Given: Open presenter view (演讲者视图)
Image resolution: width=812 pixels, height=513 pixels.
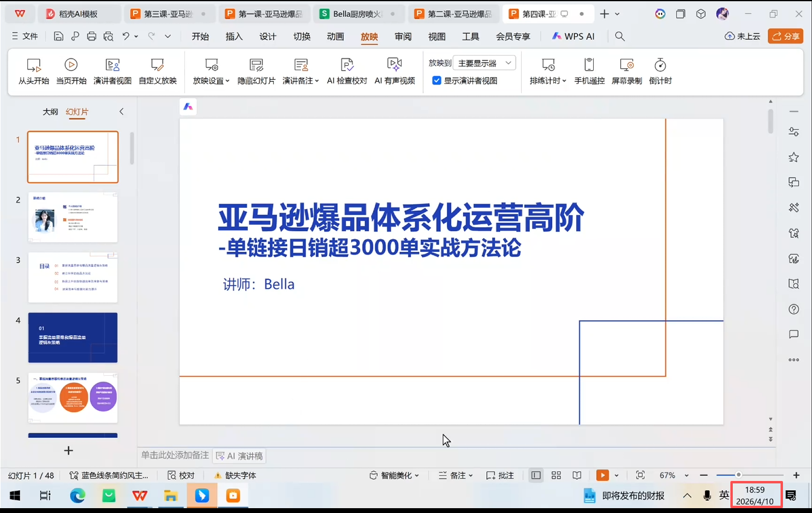Looking at the screenshot, I should 112,71.
